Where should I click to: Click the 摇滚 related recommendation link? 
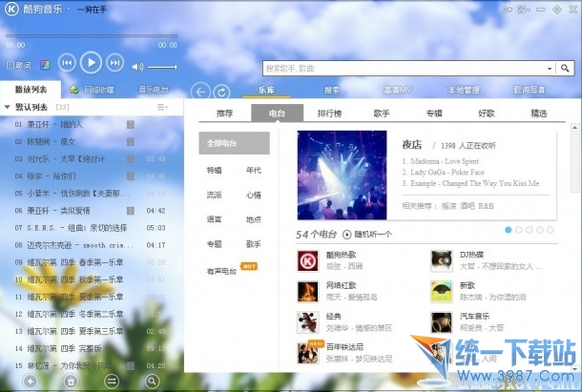point(448,206)
